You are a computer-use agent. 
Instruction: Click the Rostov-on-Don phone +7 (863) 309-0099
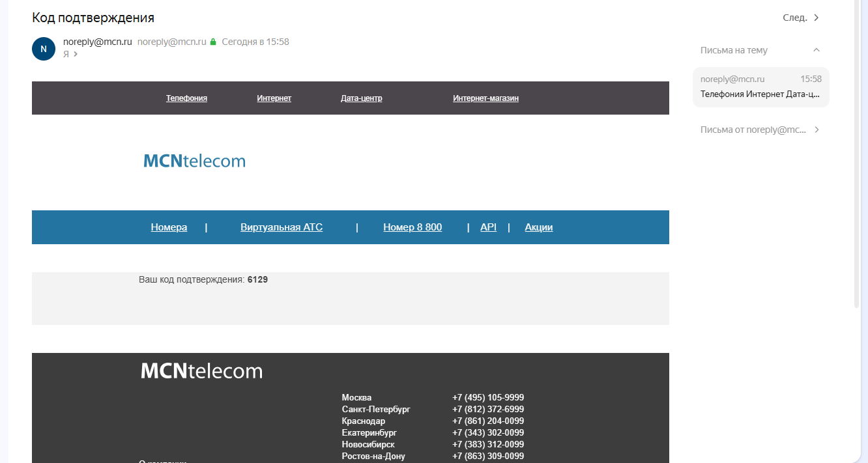[488, 456]
